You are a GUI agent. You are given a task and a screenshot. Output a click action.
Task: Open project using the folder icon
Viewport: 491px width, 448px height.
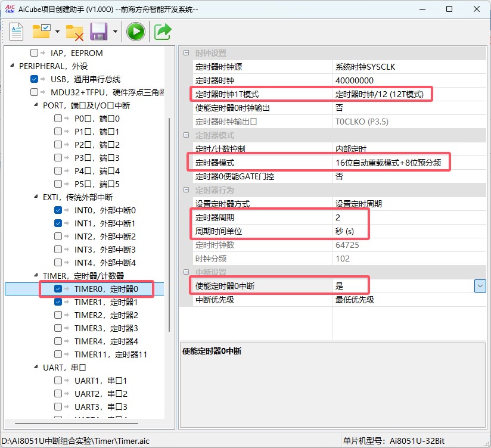[41, 32]
